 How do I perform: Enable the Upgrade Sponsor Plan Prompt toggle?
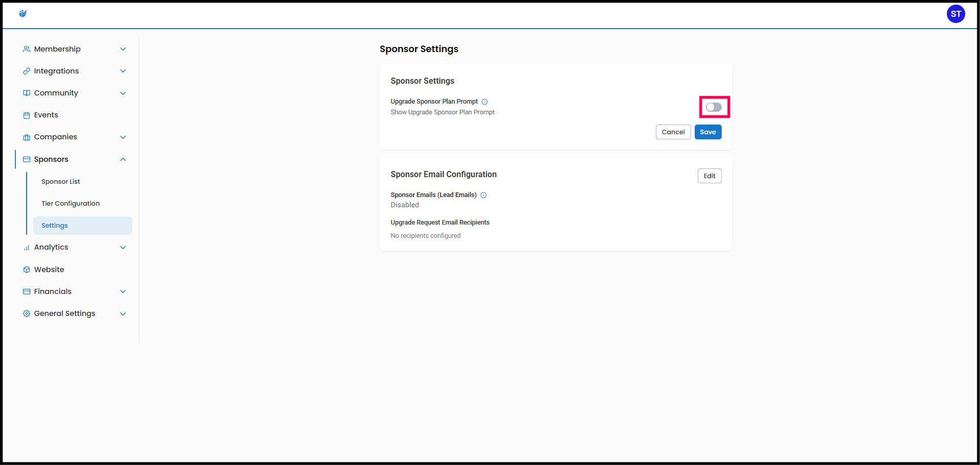click(x=714, y=107)
